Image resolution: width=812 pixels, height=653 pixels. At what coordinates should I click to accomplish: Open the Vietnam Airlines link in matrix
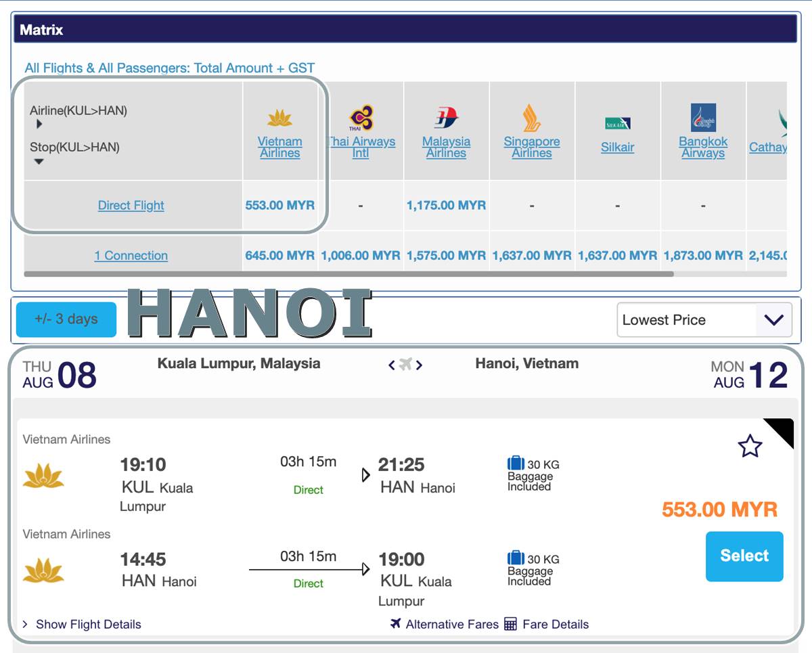[x=279, y=148]
